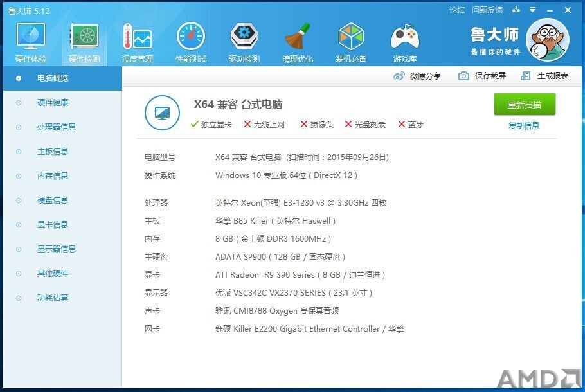
Task: Click Windows 10 专业版 64位 value
Action: 286,175
